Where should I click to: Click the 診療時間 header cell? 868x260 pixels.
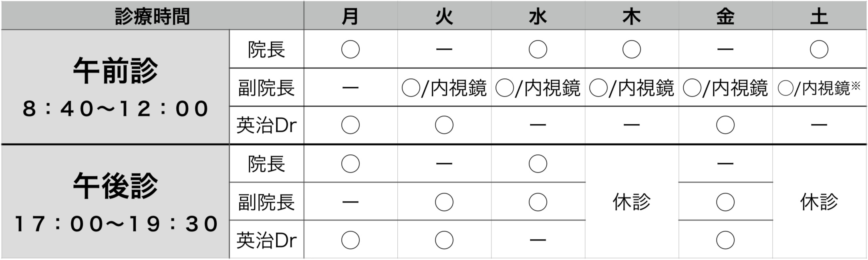pyautogui.click(x=152, y=16)
